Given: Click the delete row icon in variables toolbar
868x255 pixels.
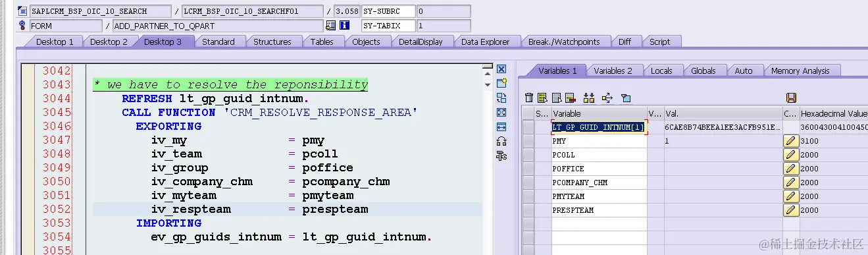Looking at the screenshot, I should [x=570, y=98].
